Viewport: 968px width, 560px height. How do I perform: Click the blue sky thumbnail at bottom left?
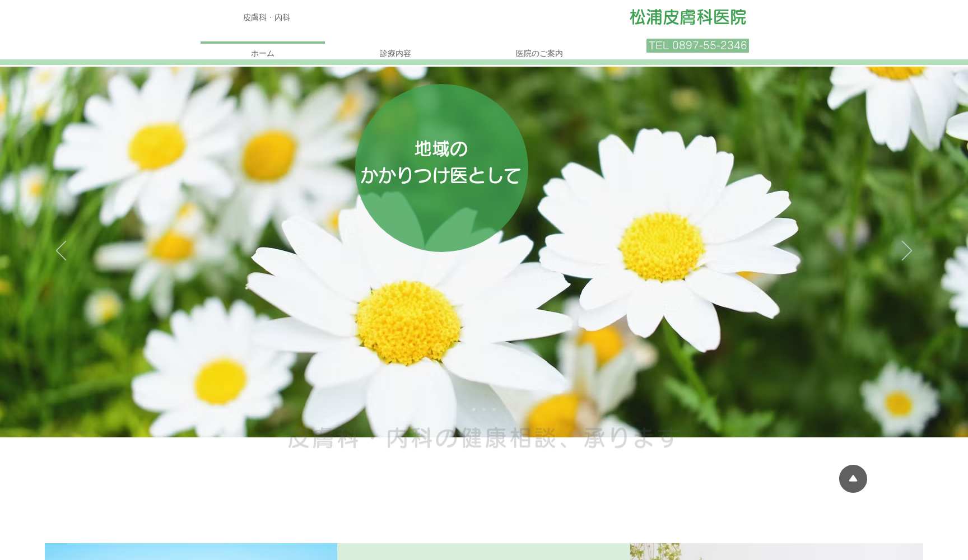191,553
